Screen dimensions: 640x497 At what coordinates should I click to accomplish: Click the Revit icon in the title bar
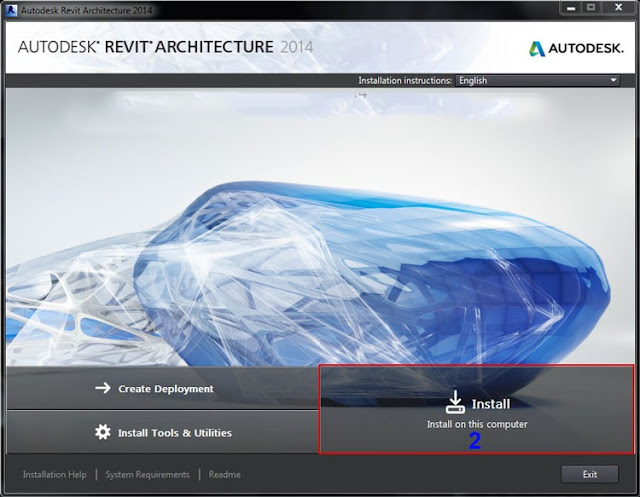click(x=11, y=10)
